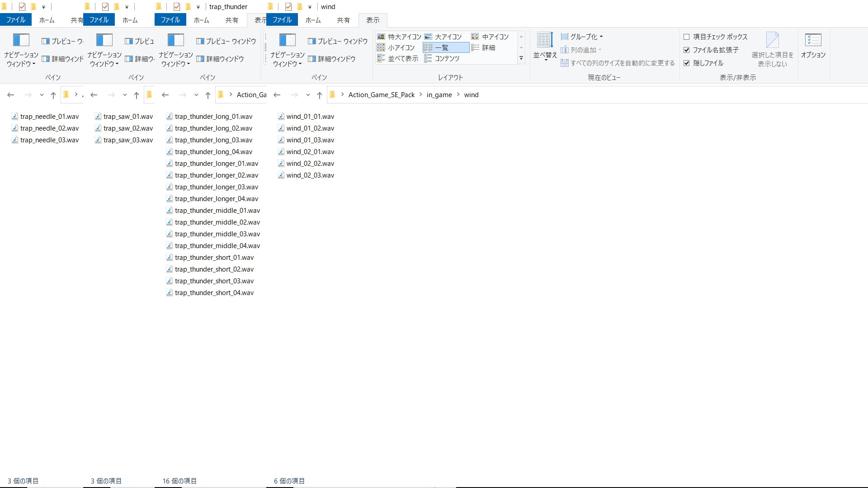Click properties quick-access icon in wind title bar
The image size is (868, 488).
click(288, 7)
